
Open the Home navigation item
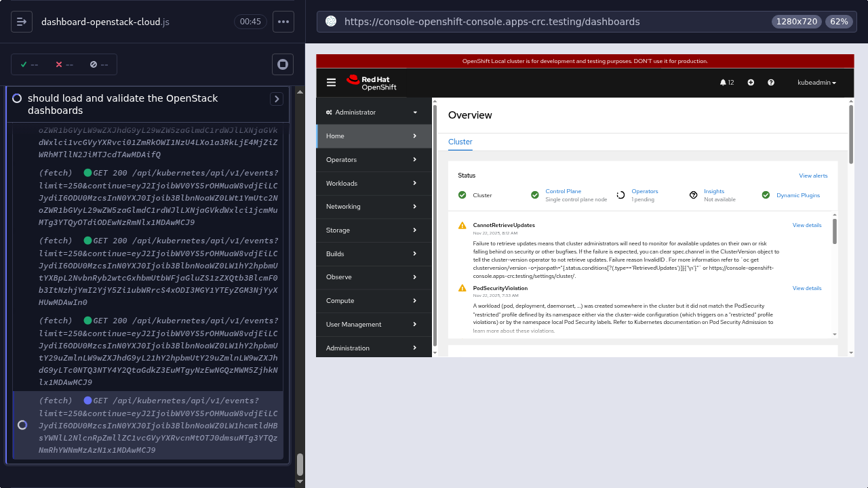click(x=374, y=136)
